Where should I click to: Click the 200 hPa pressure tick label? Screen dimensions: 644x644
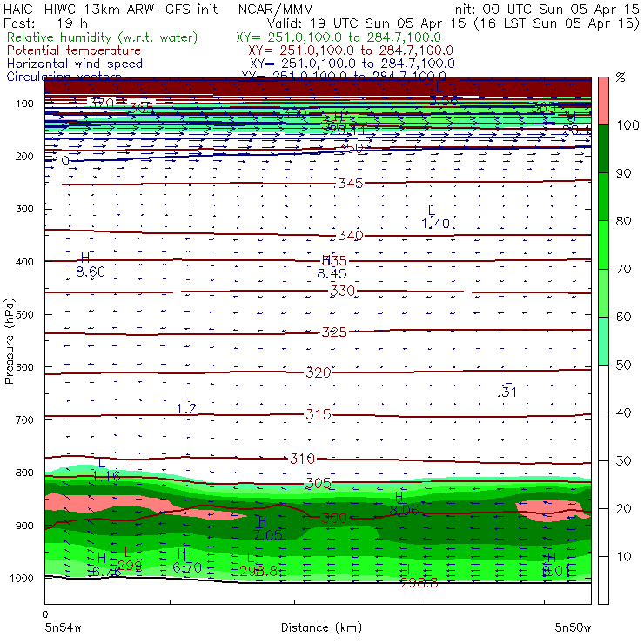(x=24, y=156)
